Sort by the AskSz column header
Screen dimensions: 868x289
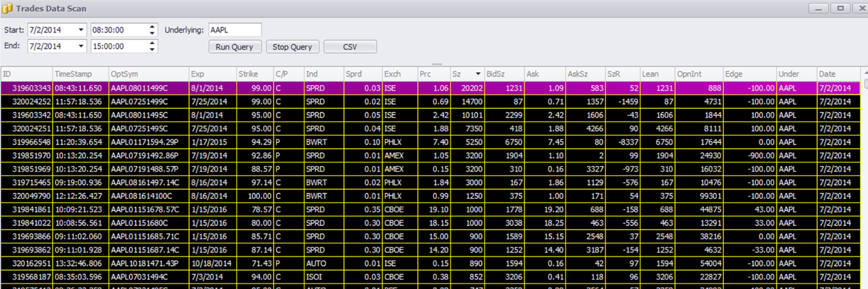(x=585, y=74)
